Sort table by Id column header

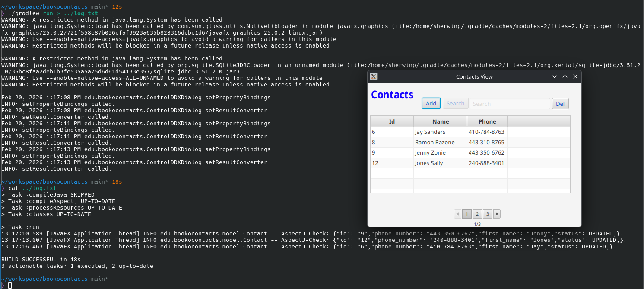tap(392, 121)
